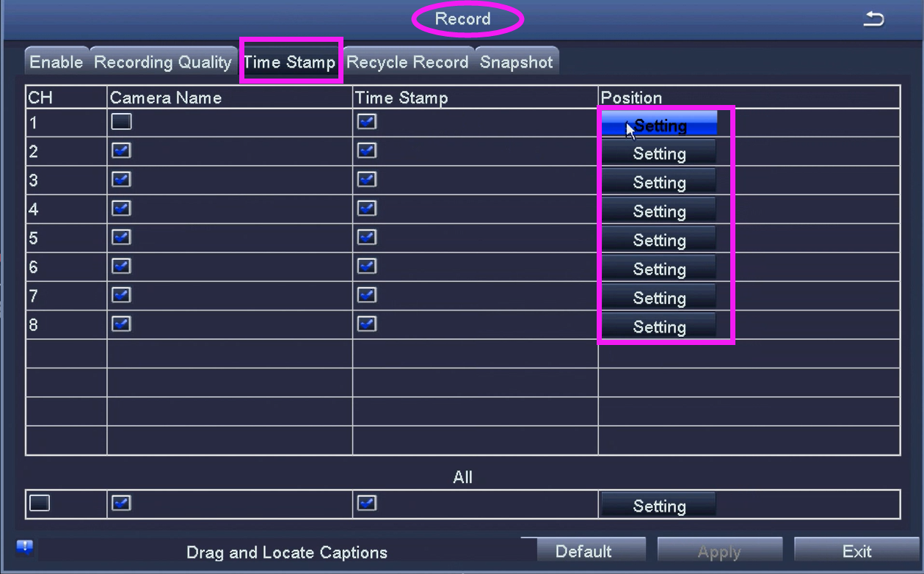Open the Recording Quality tab

162,62
